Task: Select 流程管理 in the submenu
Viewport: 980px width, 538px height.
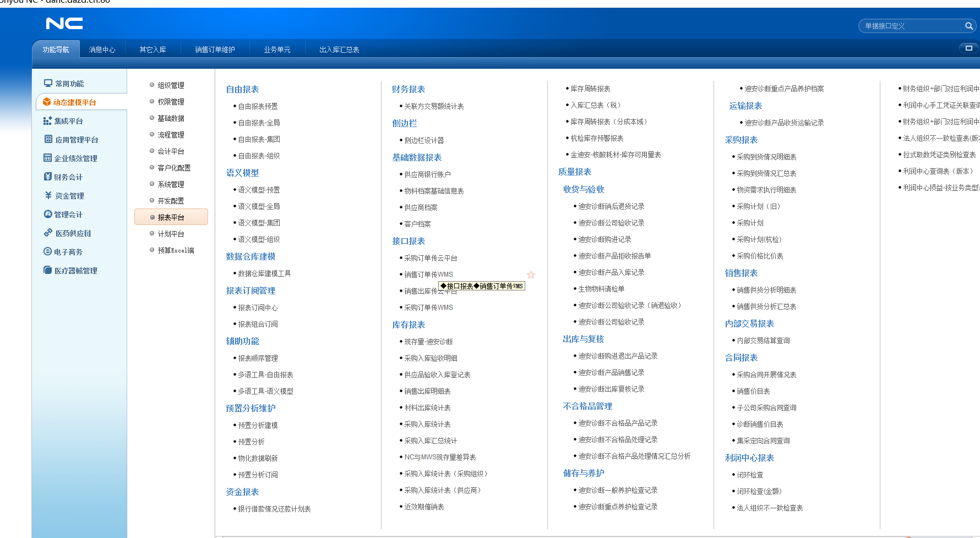Action: pyautogui.click(x=171, y=135)
